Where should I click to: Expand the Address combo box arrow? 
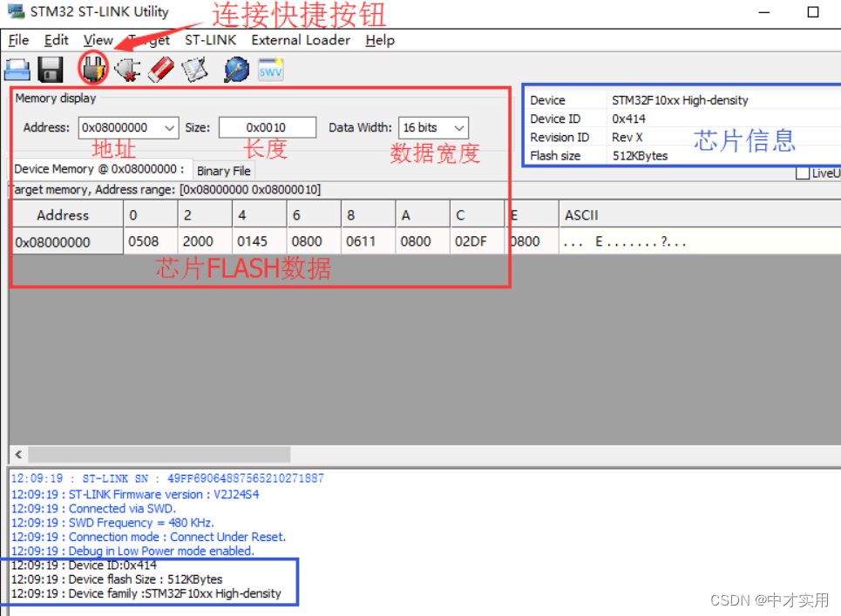pyautogui.click(x=169, y=128)
